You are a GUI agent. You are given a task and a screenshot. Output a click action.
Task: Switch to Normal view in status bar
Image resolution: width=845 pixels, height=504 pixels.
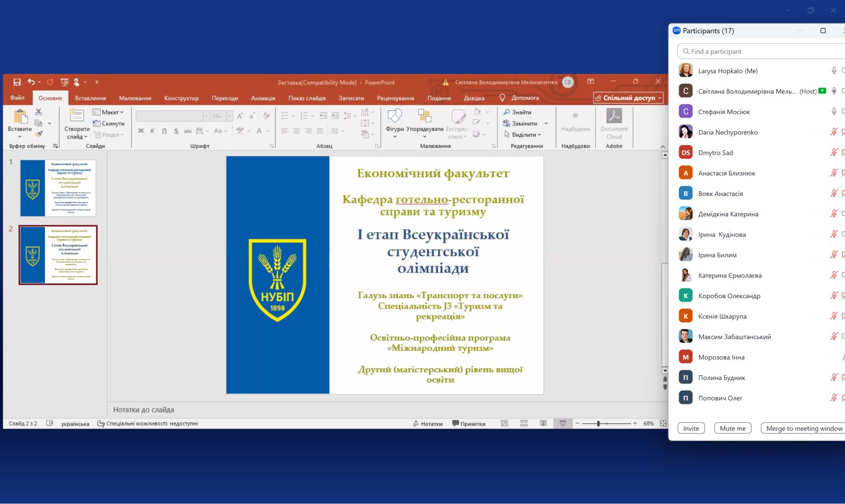point(505,424)
